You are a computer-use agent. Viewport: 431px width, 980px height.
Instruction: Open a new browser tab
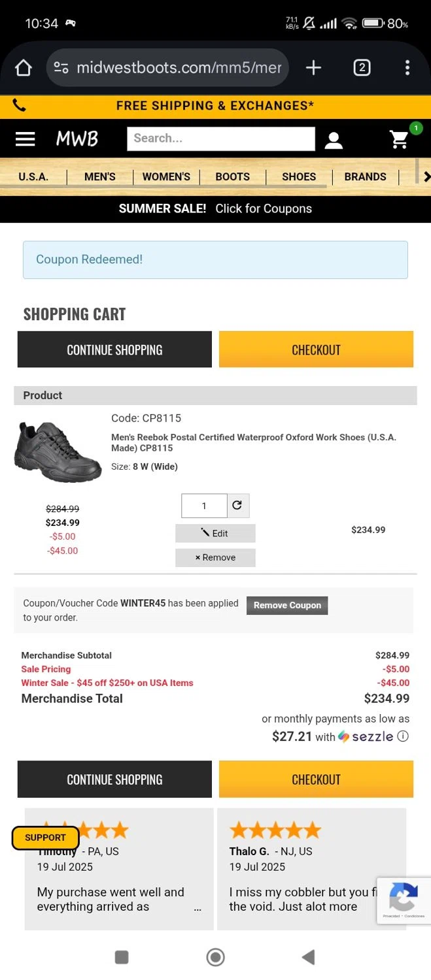click(x=313, y=68)
